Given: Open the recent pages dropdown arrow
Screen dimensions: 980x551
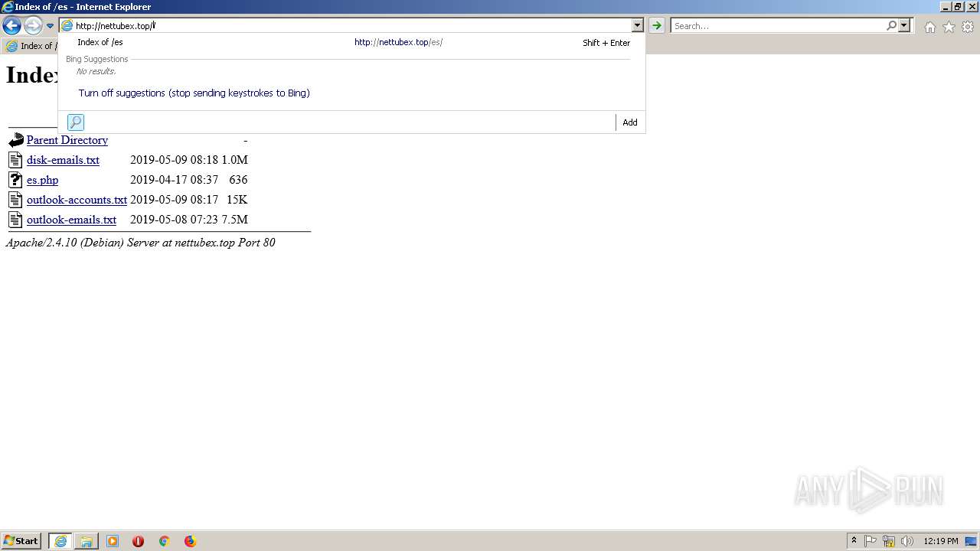Looking at the screenshot, I should click(x=50, y=26).
